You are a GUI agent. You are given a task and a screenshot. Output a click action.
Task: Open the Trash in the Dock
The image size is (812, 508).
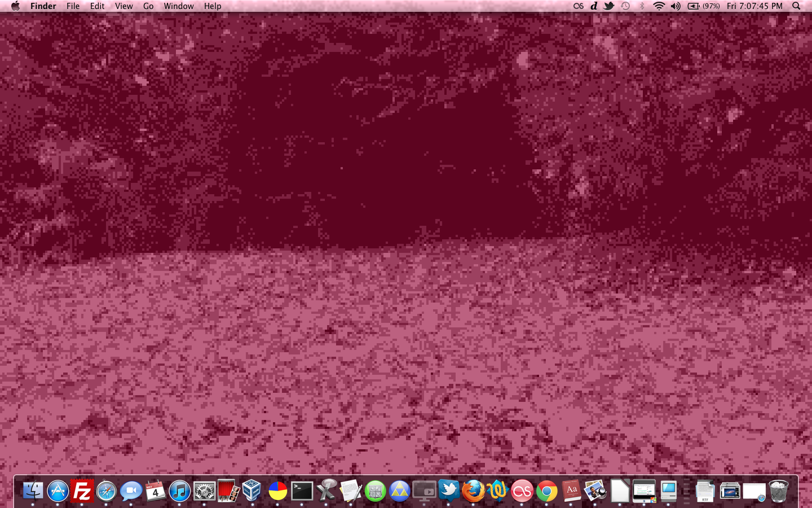(779, 491)
